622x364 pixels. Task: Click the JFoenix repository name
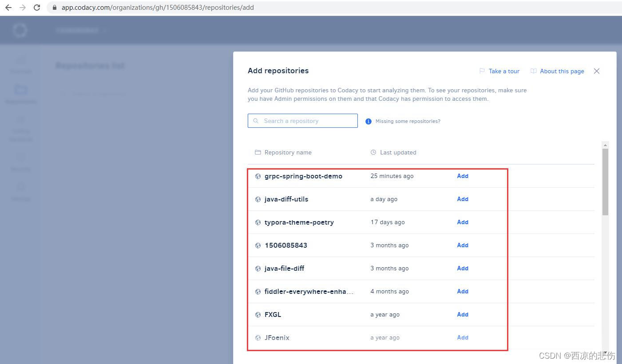(277, 337)
